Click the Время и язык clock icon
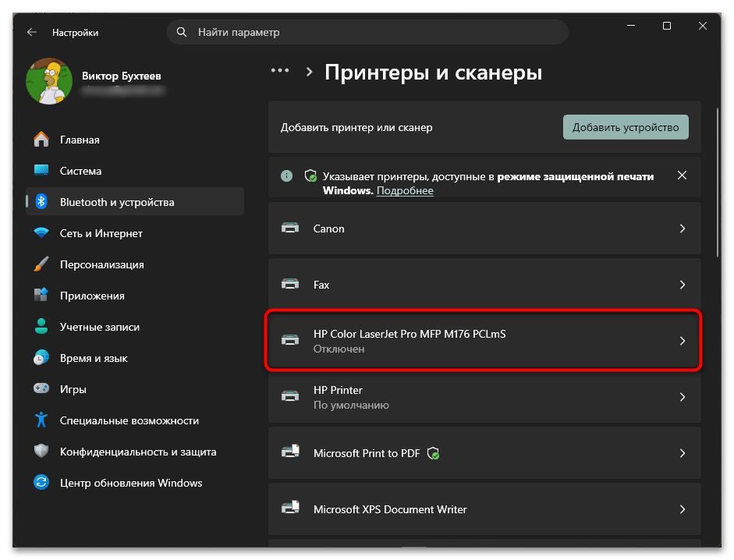 click(x=41, y=358)
